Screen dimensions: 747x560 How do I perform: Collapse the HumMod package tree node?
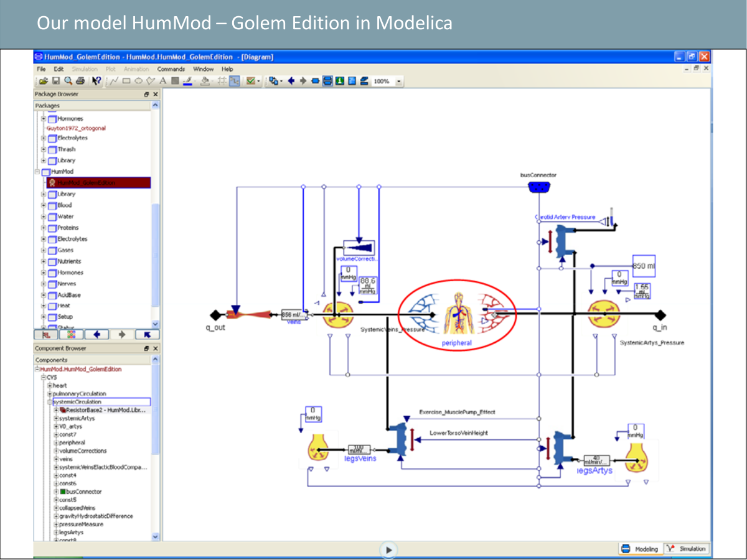click(x=37, y=171)
